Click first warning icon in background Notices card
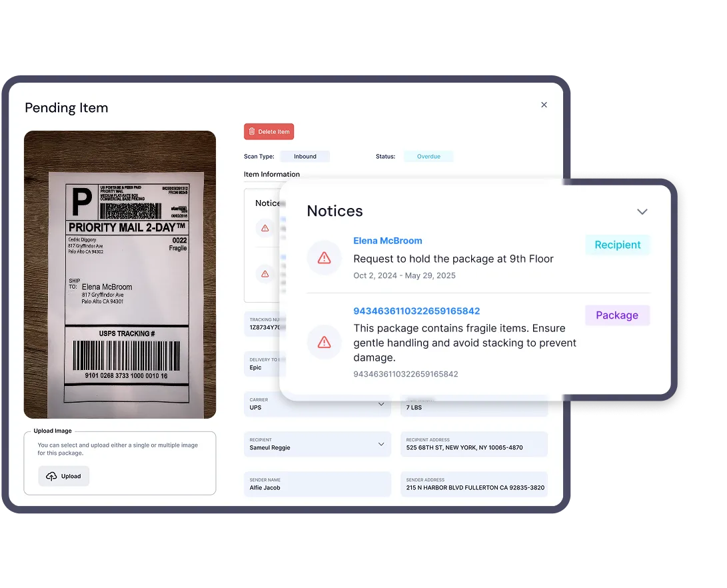The height and width of the screenshot is (588, 727). click(x=265, y=228)
